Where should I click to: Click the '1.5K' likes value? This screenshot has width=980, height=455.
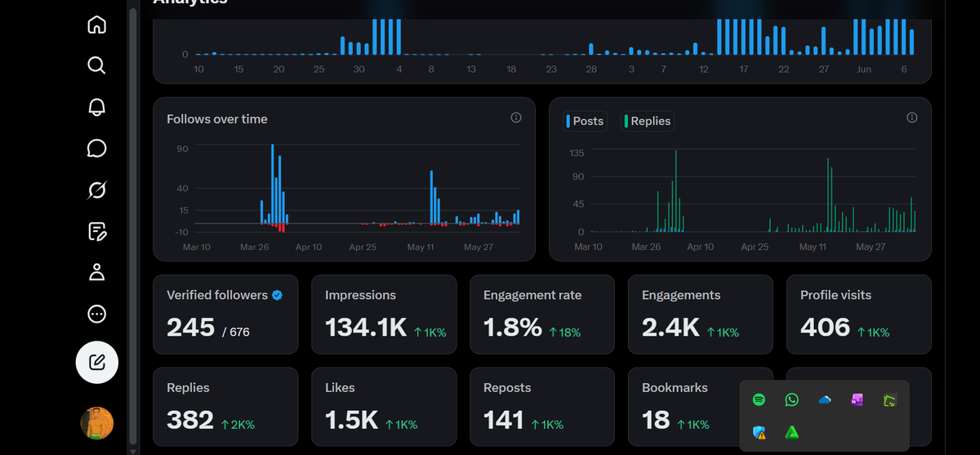tap(352, 420)
